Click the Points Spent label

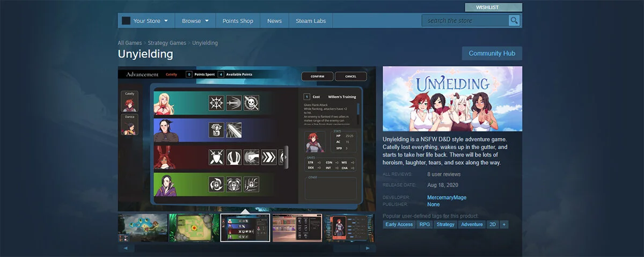coord(204,75)
